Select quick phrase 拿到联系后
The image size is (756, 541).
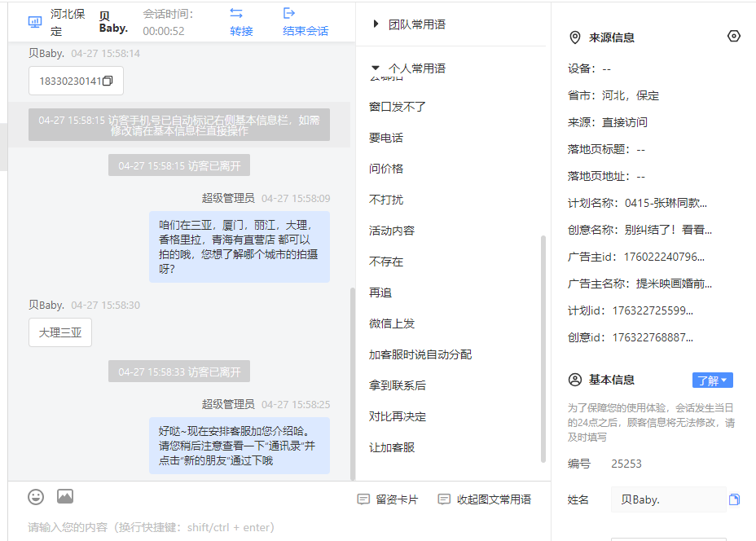[398, 385]
